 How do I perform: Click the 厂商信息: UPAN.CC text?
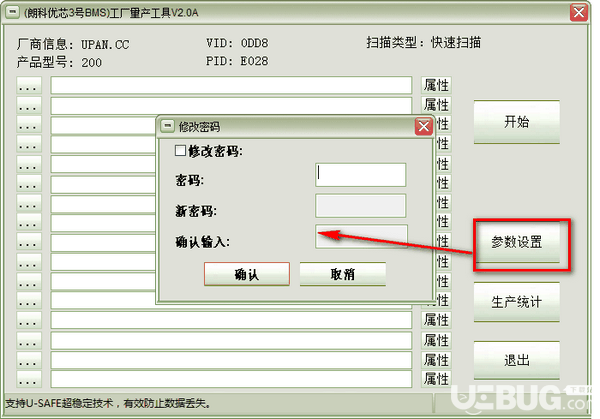73,44
